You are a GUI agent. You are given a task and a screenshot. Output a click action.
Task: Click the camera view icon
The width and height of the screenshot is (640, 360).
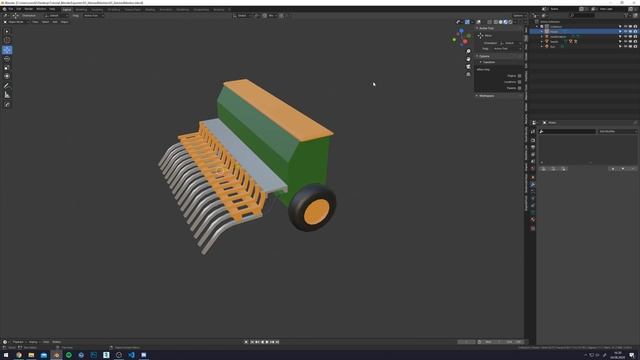[468, 67]
